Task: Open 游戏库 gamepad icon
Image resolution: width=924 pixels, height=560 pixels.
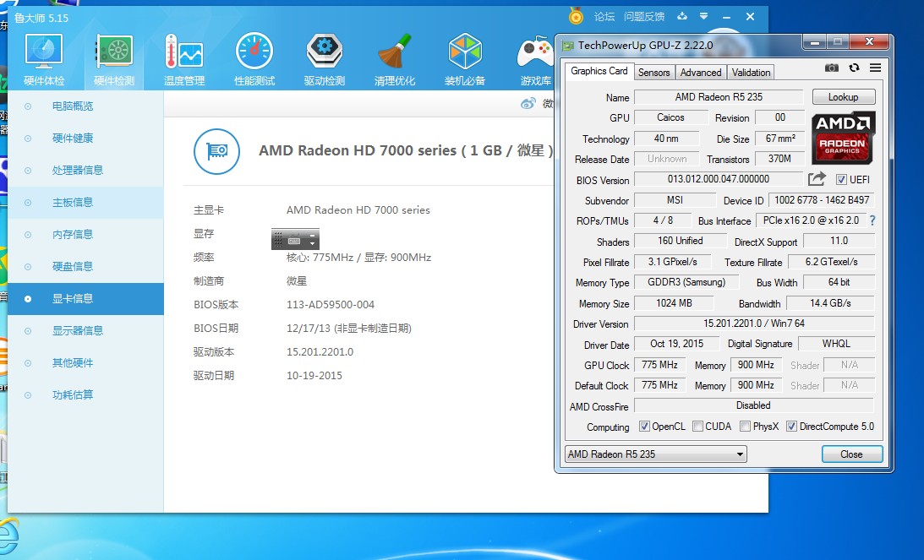Action: tap(535, 60)
